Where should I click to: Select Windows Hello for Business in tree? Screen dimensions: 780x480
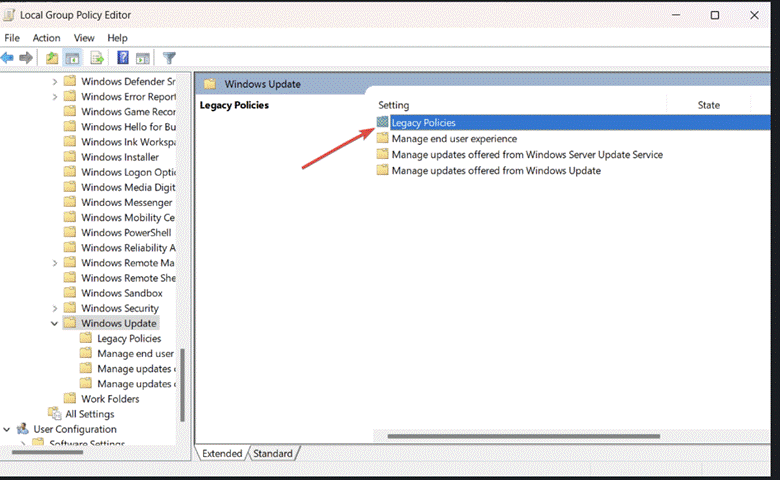tap(128, 126)
